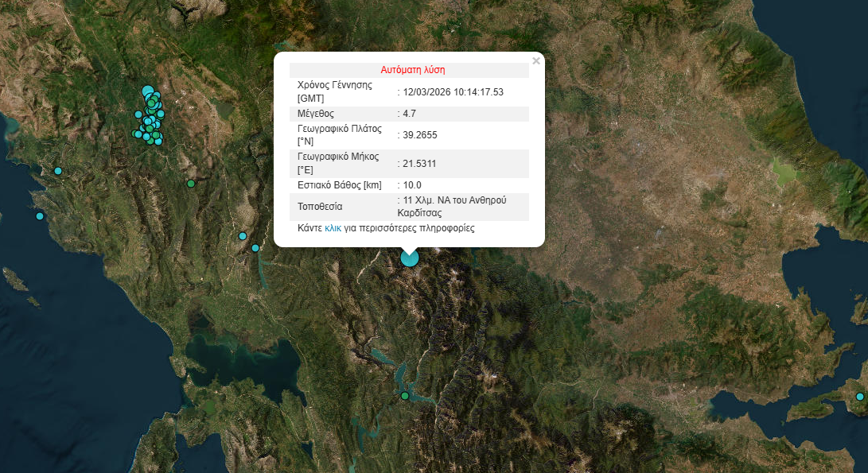Click the latitude value 39.2655
The width and height of the screenshot is (868, 473).
tap(420, 135)
